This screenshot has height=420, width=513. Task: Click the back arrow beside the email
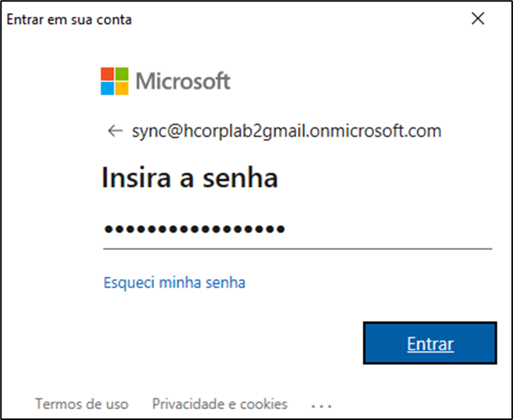115,131
